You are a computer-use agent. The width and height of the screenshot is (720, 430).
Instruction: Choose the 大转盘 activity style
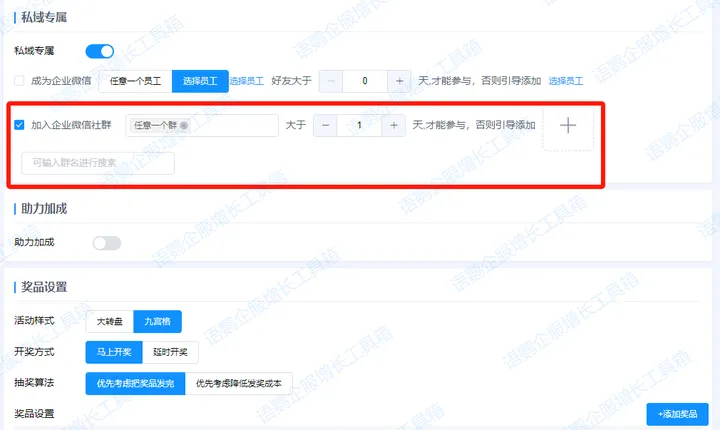[x=109, y=322]
